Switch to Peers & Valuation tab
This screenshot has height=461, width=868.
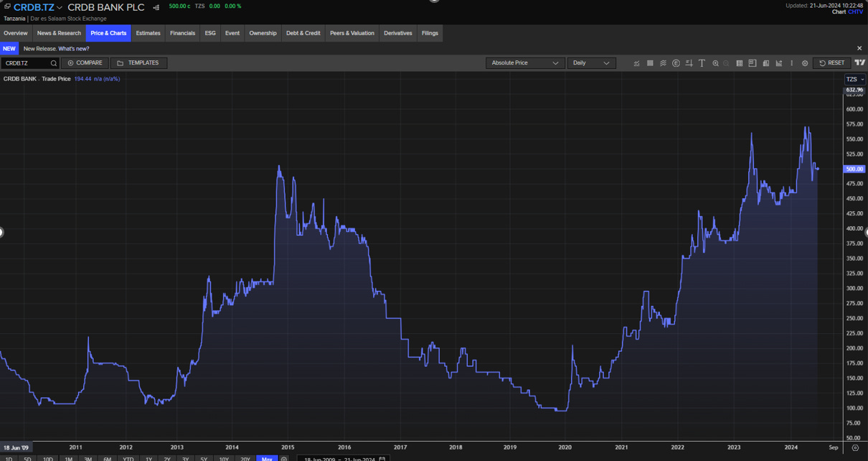pos(352,33)
